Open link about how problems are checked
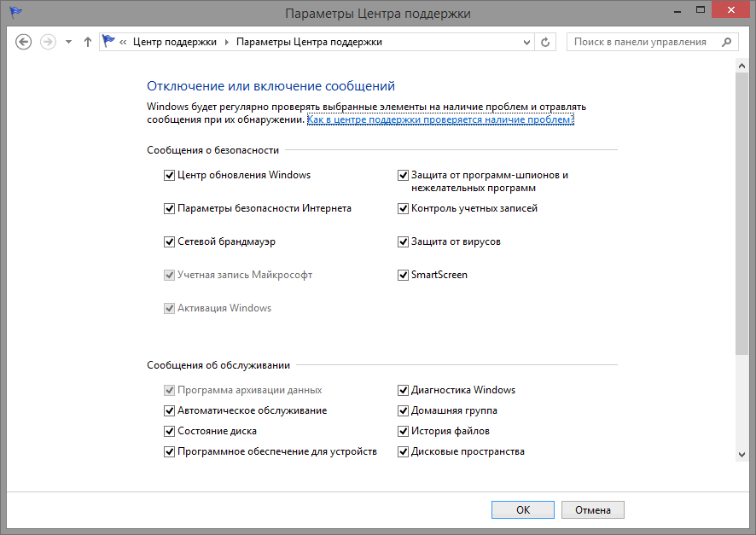The height and width of the screenshot is (535, 756). coord(440,120)
